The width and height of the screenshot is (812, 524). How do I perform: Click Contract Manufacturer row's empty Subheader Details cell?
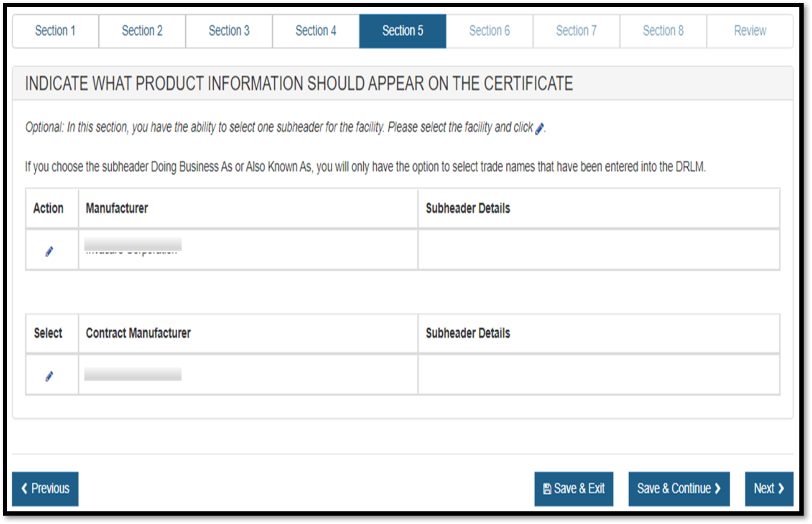[599, 374]
